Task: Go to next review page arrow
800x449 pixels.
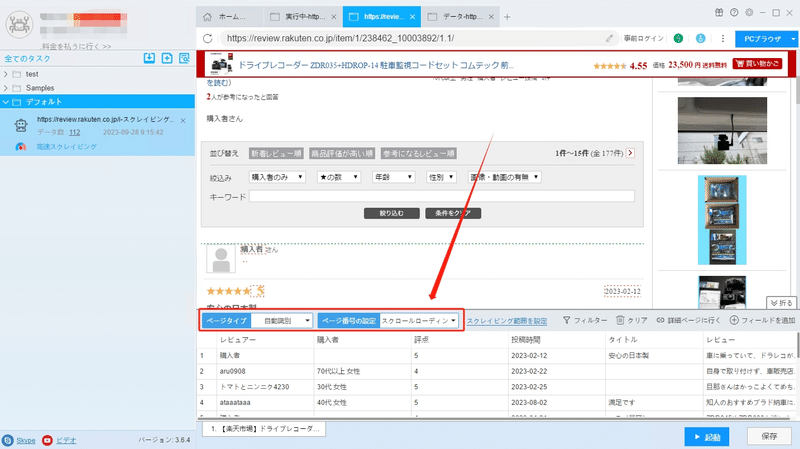Action: click(x=631, y=153)
